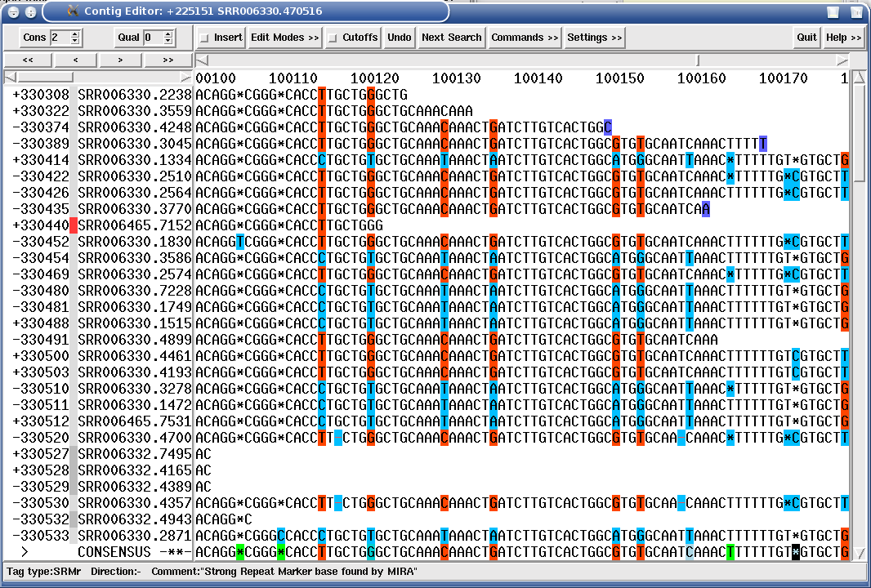Click read number -330533

point(41,536)
